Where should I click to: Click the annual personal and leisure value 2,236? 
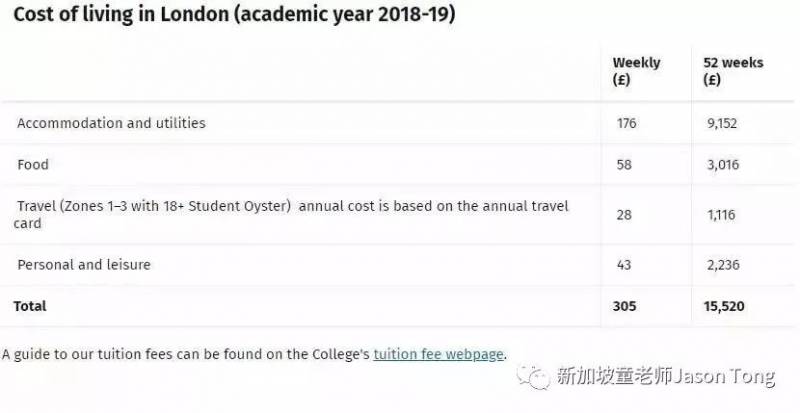(722, 265)
